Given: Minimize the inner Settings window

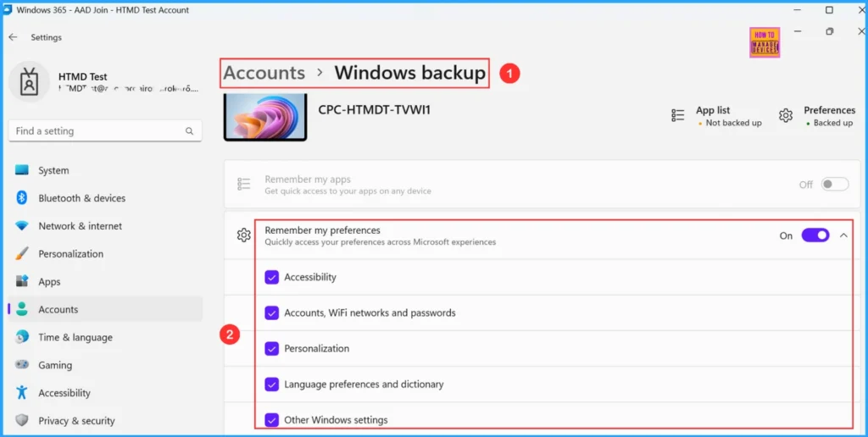Looking at the screenshot, I should [x=798, y=31].
